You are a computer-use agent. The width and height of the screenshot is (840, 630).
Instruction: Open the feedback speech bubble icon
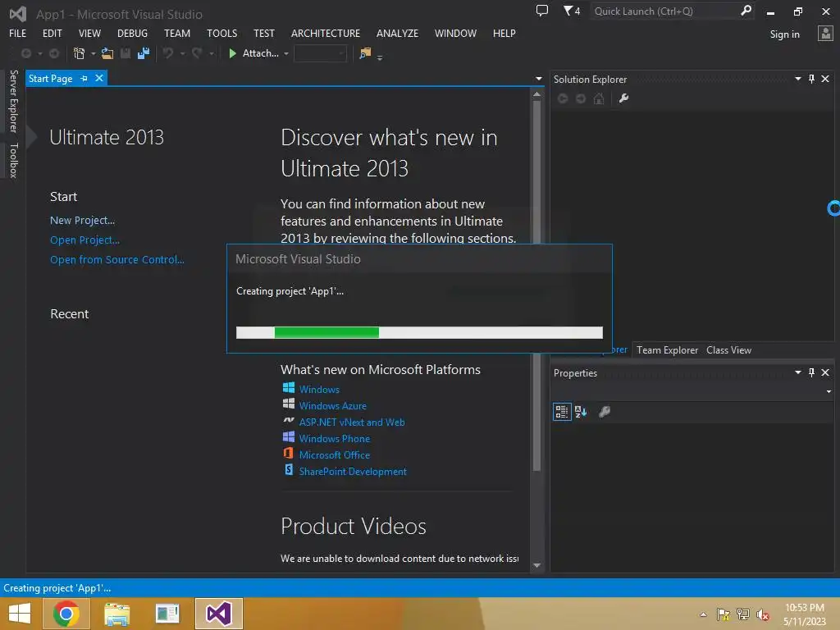542,11
